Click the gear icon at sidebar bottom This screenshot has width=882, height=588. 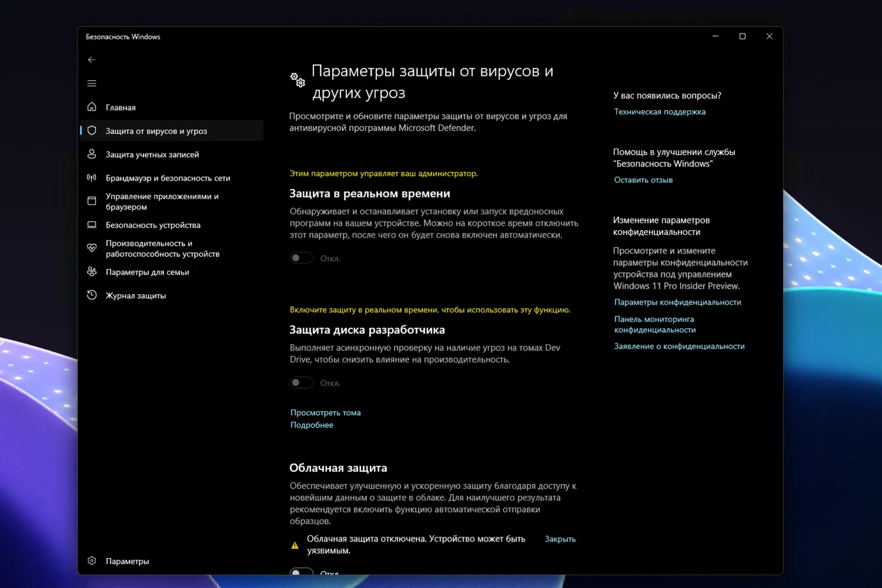tap(92, 561)
